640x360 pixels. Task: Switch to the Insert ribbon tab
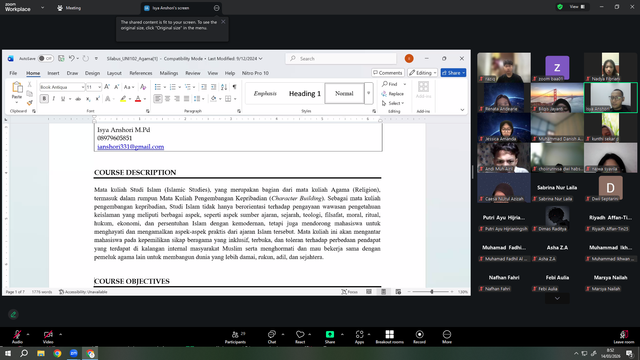53,73
